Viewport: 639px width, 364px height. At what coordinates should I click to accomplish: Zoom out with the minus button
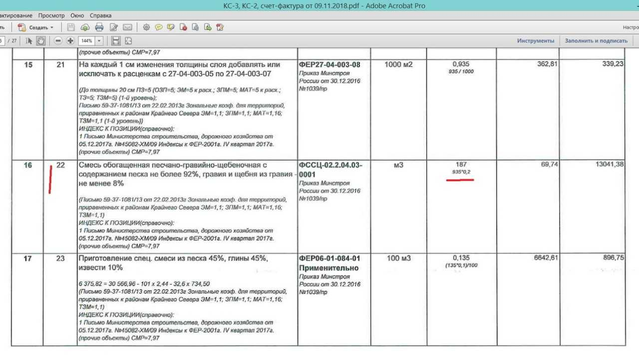point(58,41)
